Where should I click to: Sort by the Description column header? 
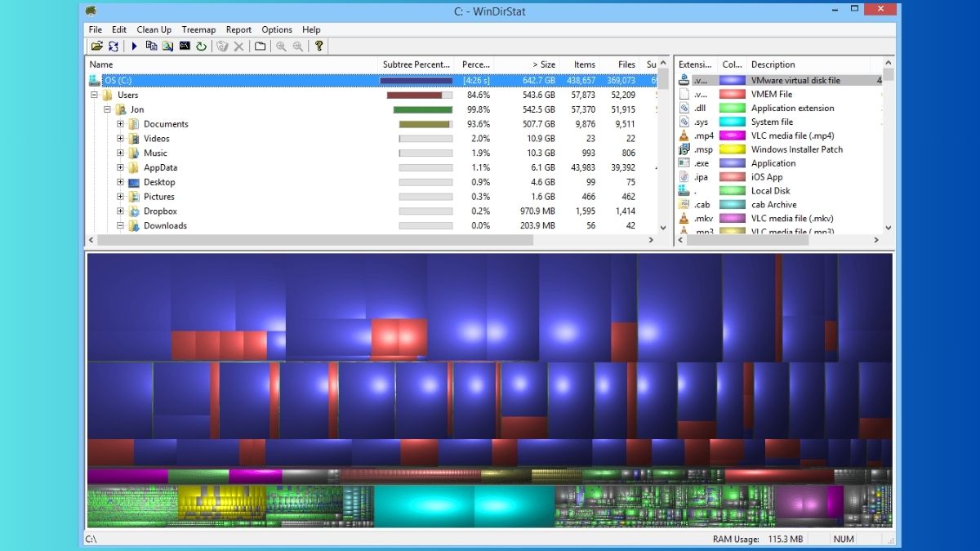point(808,64)
